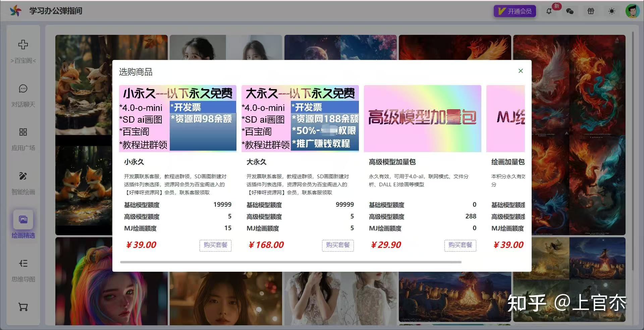644x330 pixels.
Task: Click the product list horizontal scrollbar
Action: (x=291, y=262)
